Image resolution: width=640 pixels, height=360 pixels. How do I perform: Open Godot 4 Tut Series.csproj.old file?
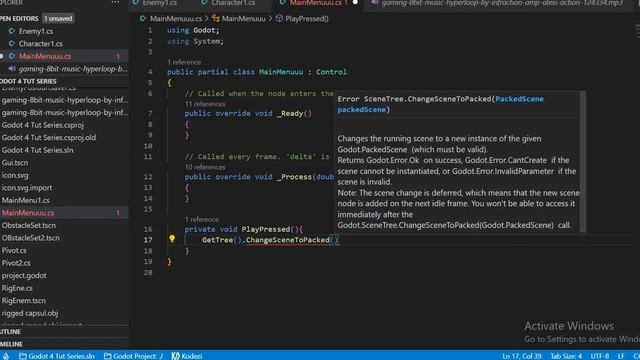49,138
